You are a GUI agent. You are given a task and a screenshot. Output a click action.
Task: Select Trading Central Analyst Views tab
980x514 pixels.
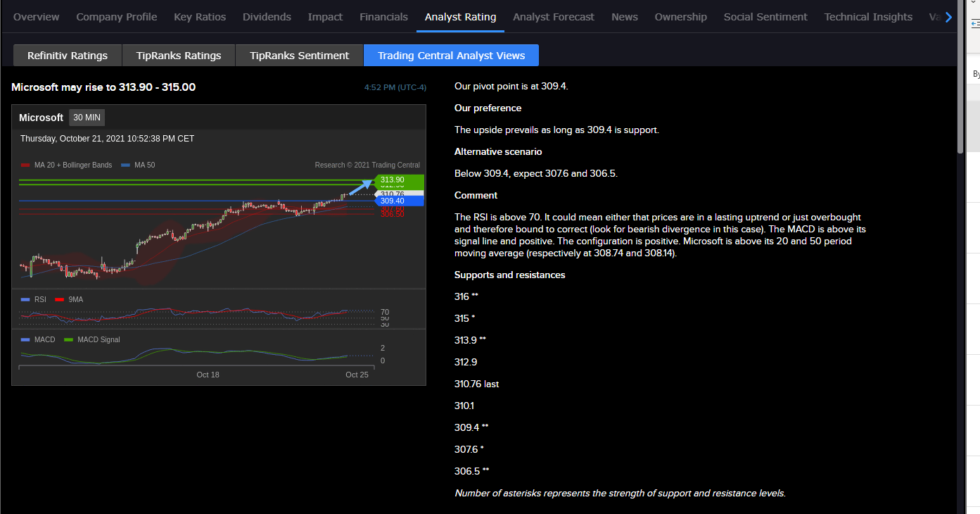[451, 56]
